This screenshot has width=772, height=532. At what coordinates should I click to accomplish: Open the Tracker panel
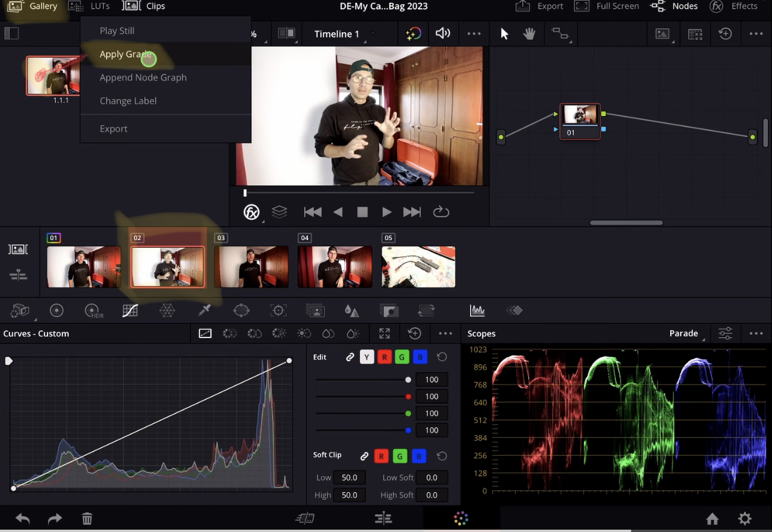point(278,311)
